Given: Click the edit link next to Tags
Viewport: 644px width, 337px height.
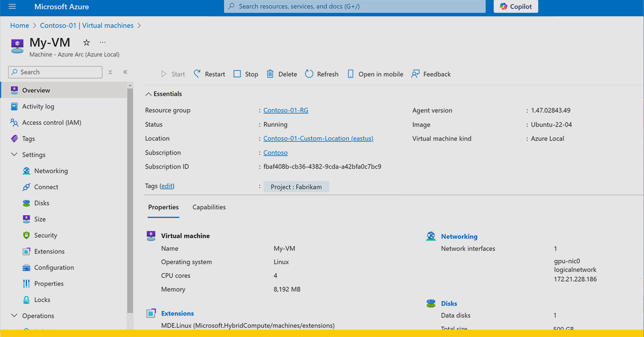Looking at the screenshot, I should point(167,186).
